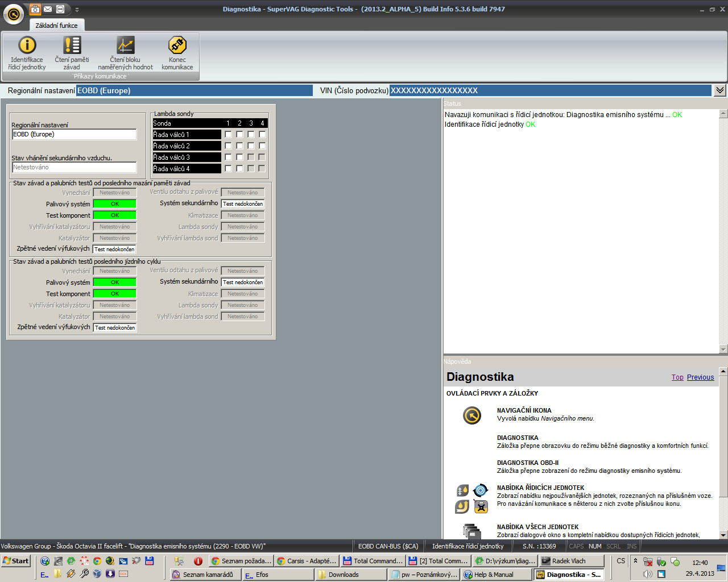
Task: Click Status panel scrollbar down arrow
Action: click(x=723, y=349)
